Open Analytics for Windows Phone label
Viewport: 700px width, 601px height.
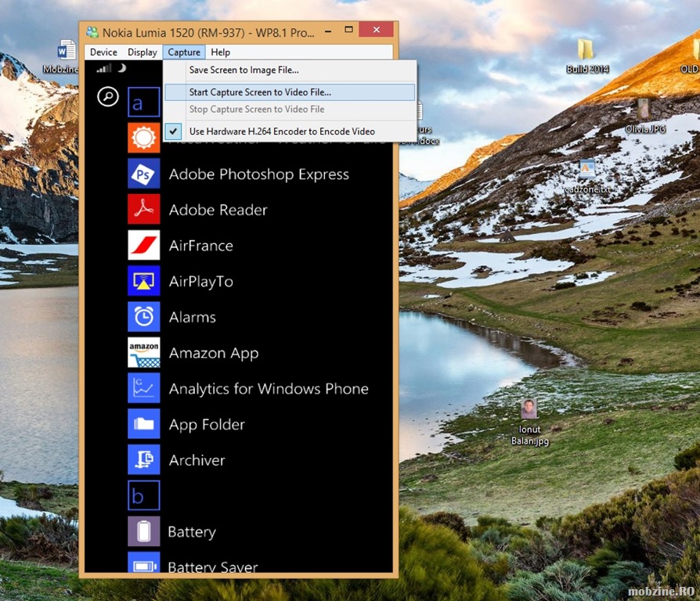tap(269, 389)
